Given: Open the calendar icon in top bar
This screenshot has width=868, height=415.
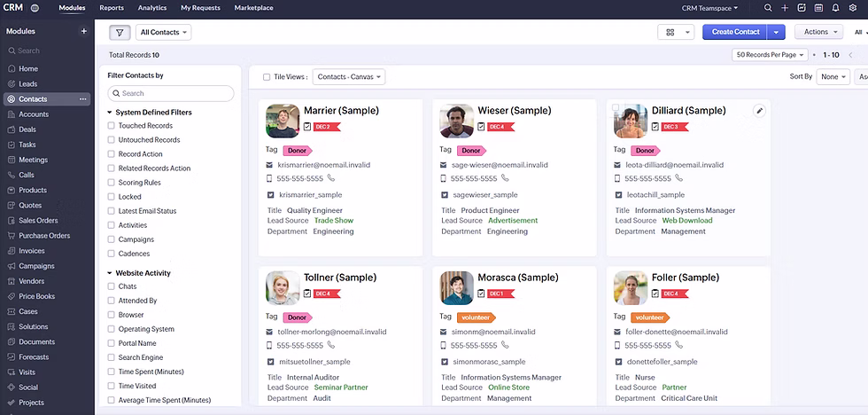Looking at the screenshot, I should pyautogui.click(x=818, y=8).
